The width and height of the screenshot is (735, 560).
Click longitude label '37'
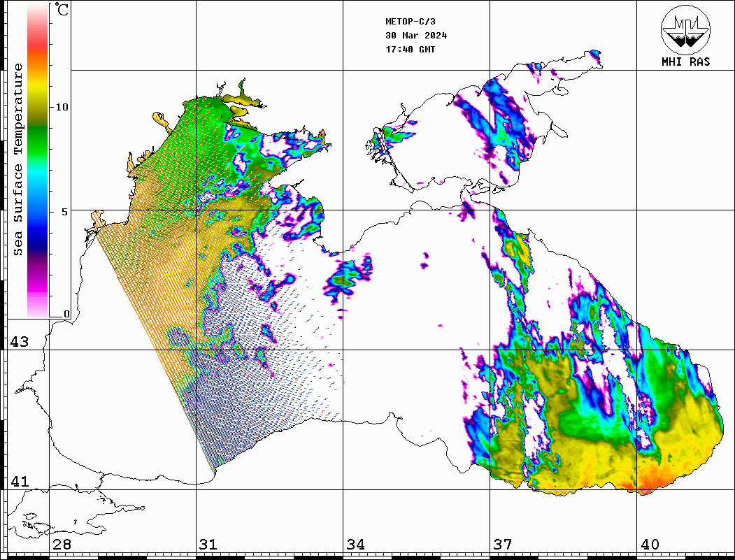click(x=503, y=544)
